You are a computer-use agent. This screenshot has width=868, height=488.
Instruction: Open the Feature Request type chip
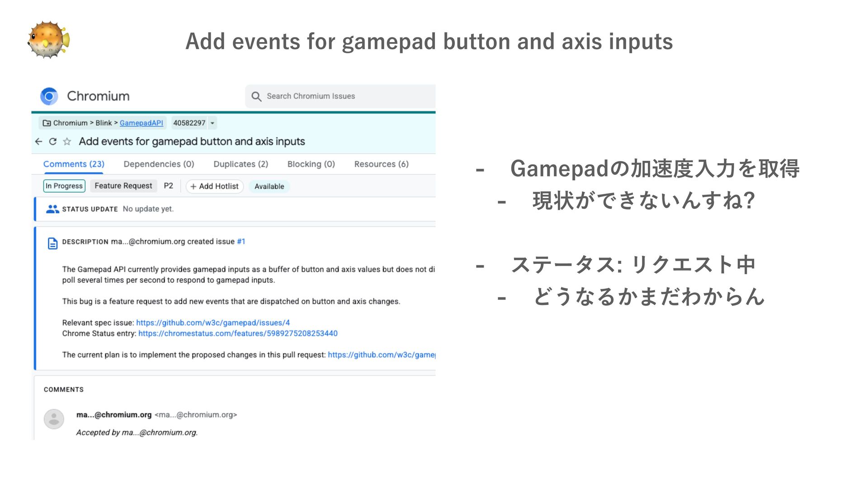[123, 186]
